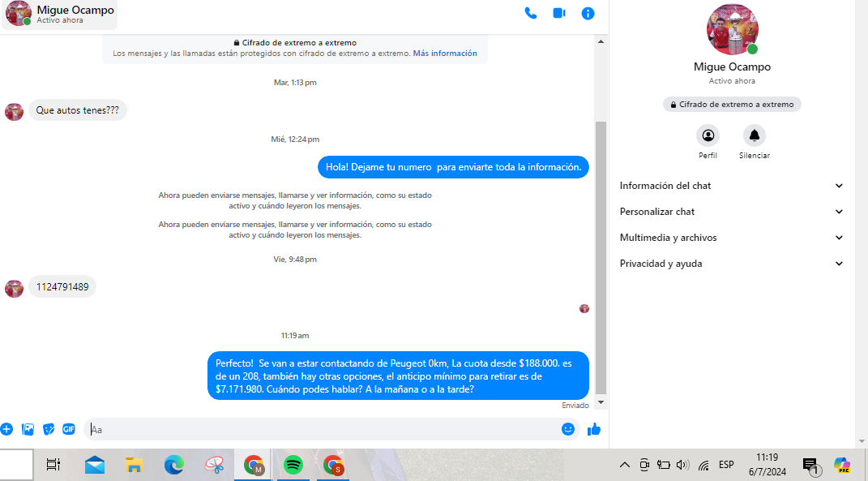Attach a photo using the image icon

point(28,429)
